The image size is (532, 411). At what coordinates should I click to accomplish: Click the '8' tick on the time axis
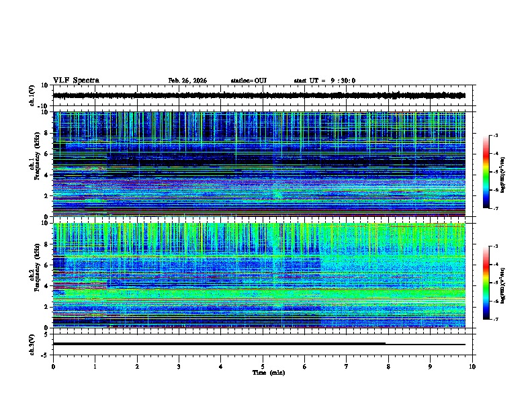[x=388, y=367]
